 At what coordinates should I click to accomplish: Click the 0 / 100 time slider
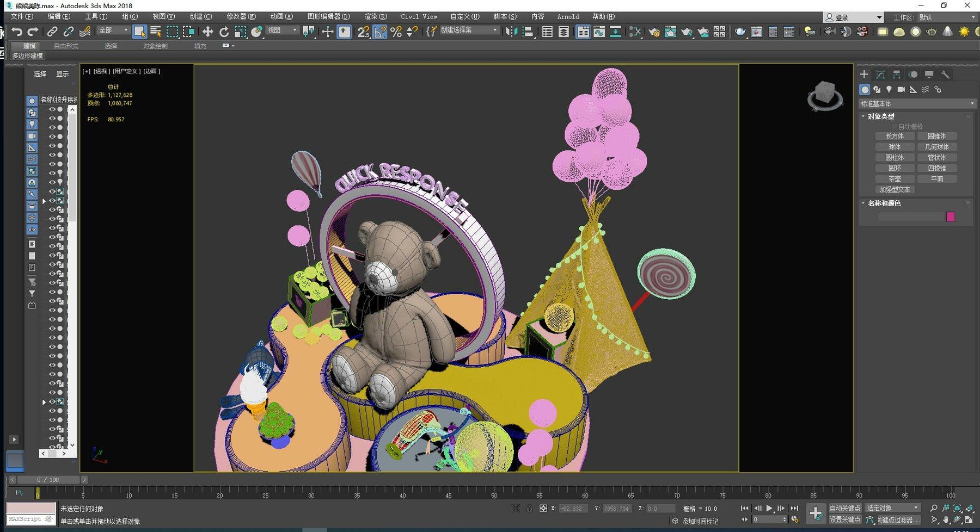tap(48, 480)
